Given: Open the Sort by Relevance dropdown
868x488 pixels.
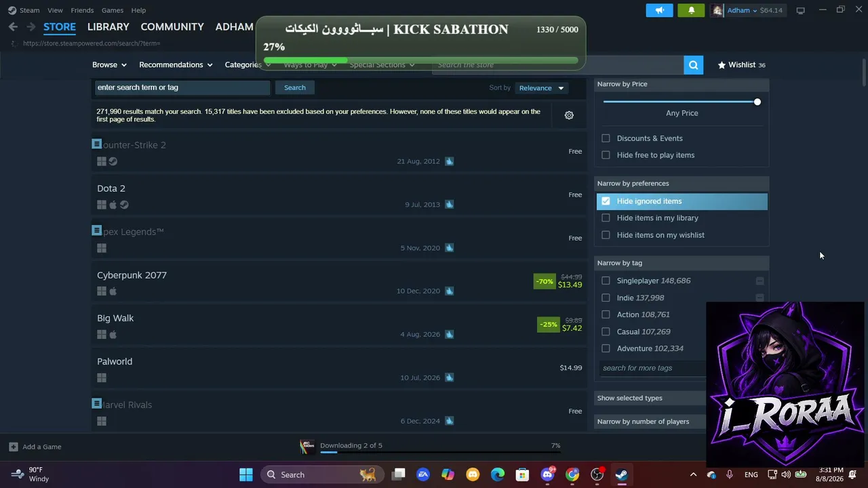Looking at the screenshot, I should coord(541,88).
